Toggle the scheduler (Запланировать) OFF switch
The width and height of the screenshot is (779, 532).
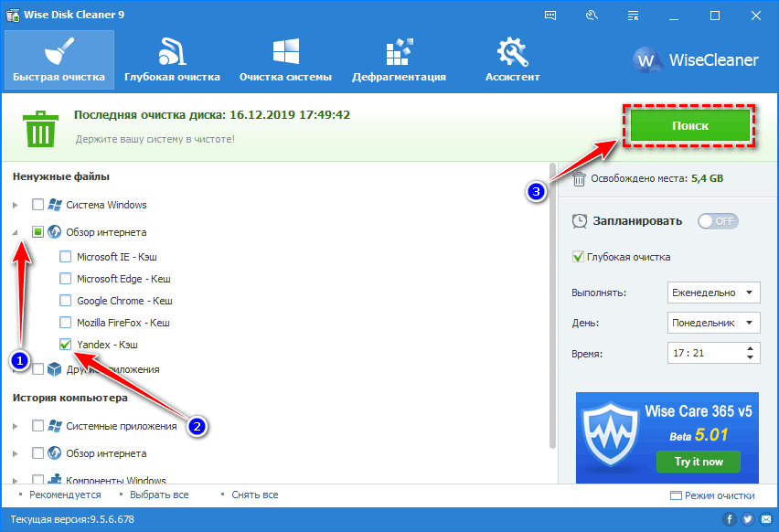click(717, 221)
